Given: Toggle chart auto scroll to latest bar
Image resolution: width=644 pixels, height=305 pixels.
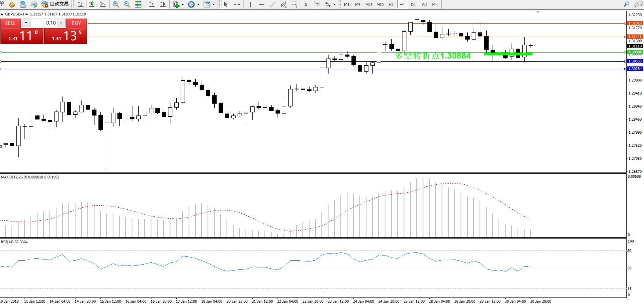Looking at the screenshot, I should (x=152, y=4).
